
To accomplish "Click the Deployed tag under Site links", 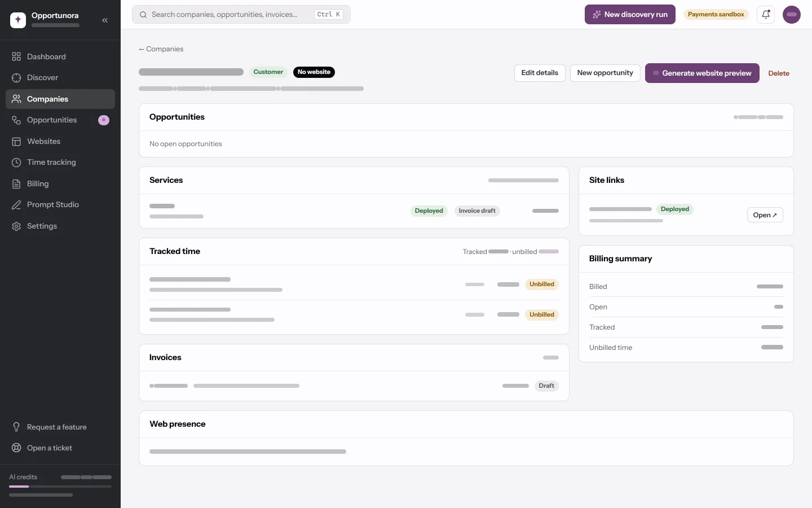I will click(675, 209).
